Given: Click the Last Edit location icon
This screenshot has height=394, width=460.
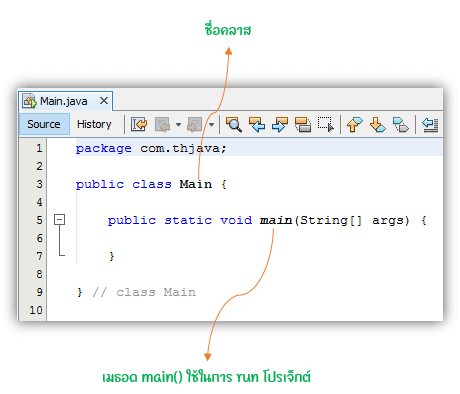Looking at the screenshot, I should (x=139, y=124).
